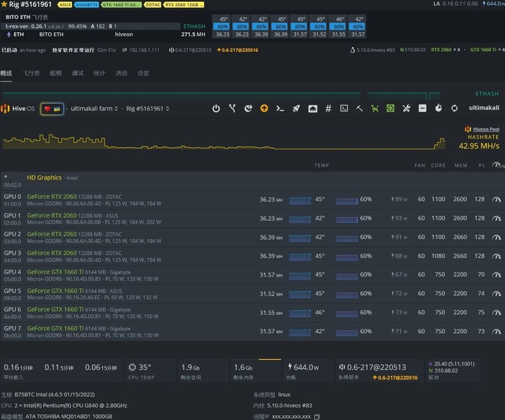The image size is (505, 420).
Task: Open tuning gauge for GPU 6
Action: [497, 313]
